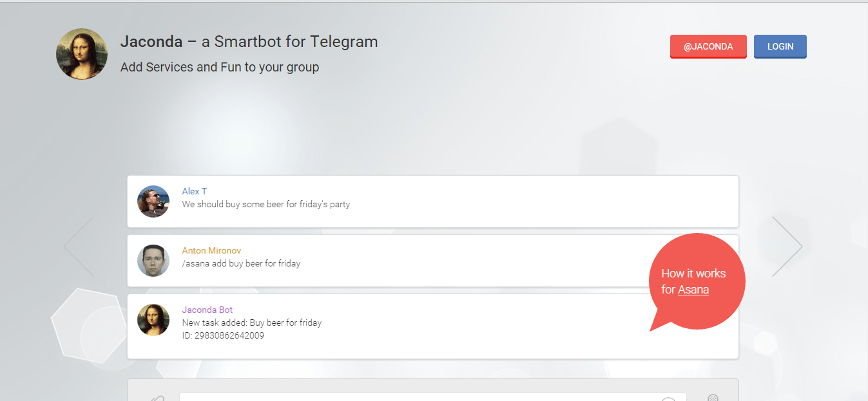
Task: Open the Asana link in red bubble
Action: pyautogui.click(x=693, y=290)
